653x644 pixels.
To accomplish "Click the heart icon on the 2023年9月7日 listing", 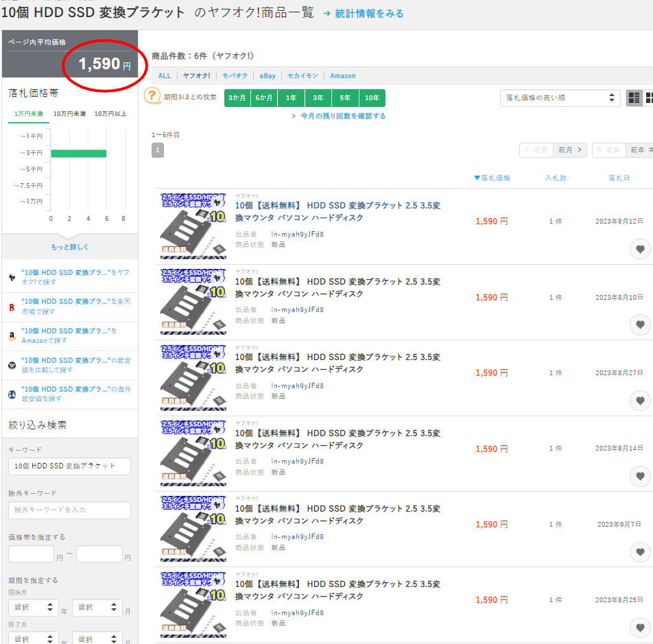I will (x=639, y=551).
